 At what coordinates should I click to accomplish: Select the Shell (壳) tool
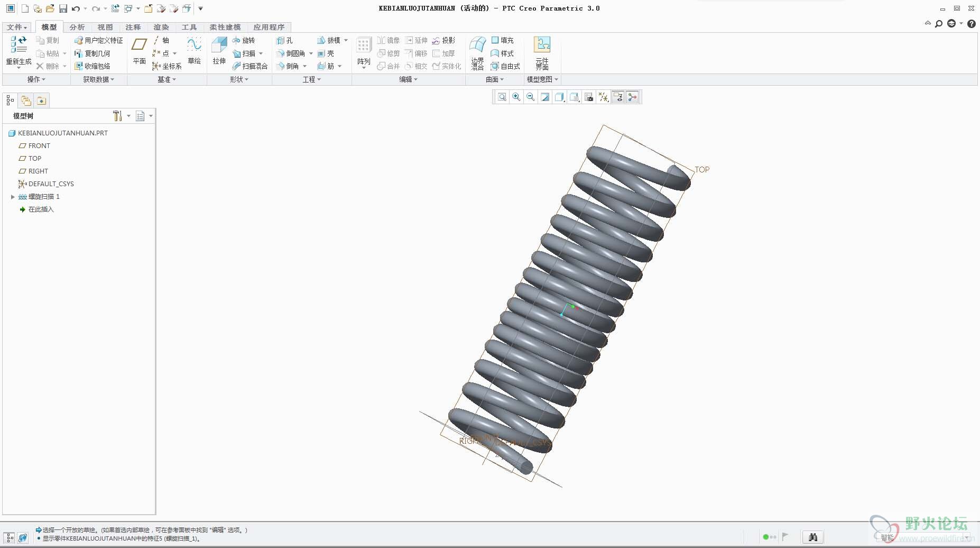(326, 53)
